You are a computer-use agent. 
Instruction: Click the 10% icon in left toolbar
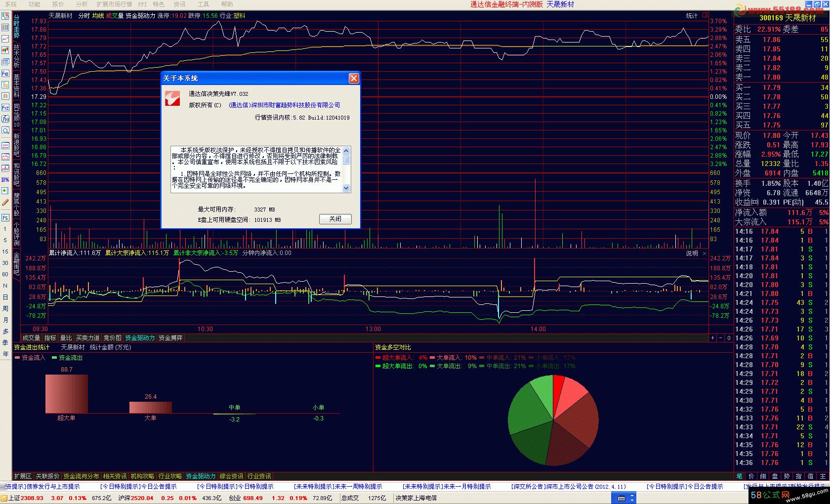(5, 179)
